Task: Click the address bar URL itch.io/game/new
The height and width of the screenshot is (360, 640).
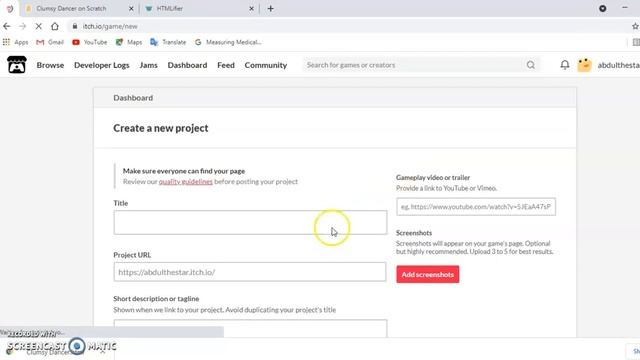Action: tap(110, 26)
